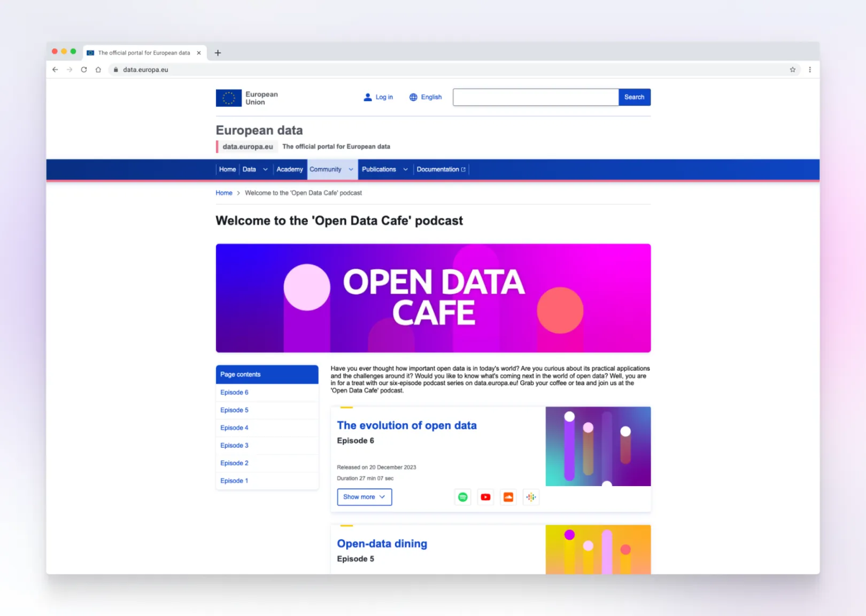Click the European Union flag logo
The width and height of the screenshot is (866, 616).
click(229, 98)
